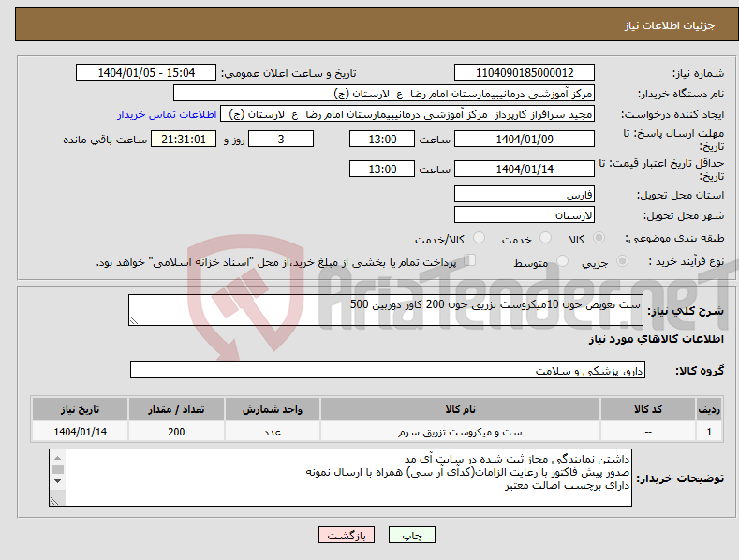The image size is (739, 560).
Task: Click the page title جزئیات اطلاعات نیاز
Action: click(x=670, y=25)
